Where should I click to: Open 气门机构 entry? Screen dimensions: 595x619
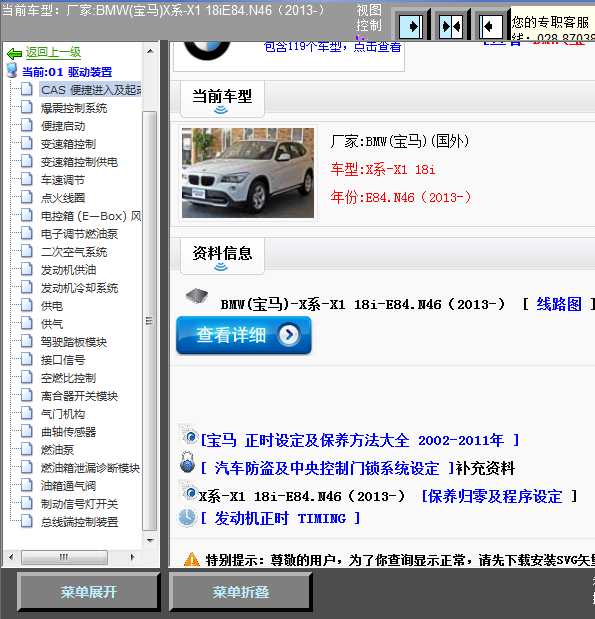tap(63, 414)
